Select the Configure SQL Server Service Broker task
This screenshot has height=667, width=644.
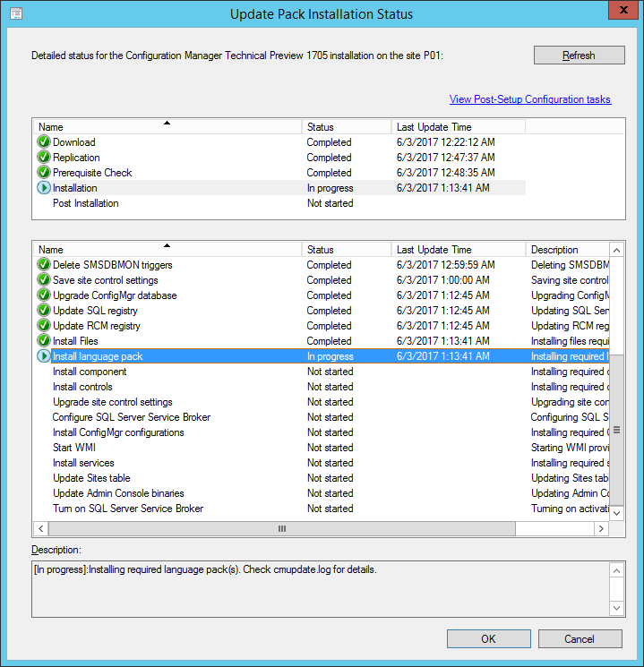point(322,417)
